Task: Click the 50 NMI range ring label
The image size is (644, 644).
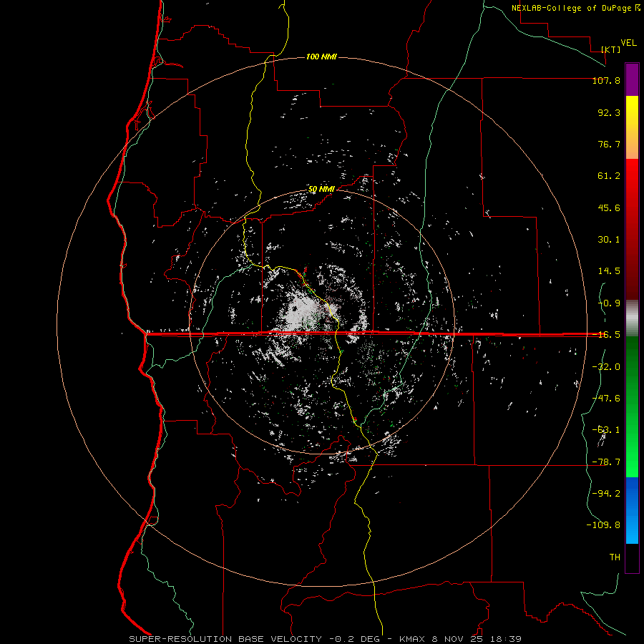Action: (321, 189)
